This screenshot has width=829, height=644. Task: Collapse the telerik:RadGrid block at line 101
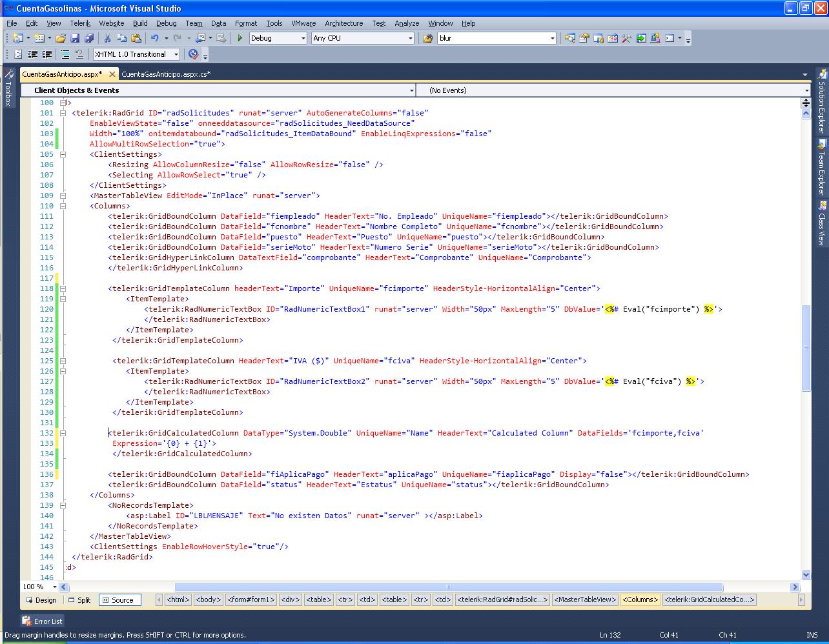click(x=63, y=113)
